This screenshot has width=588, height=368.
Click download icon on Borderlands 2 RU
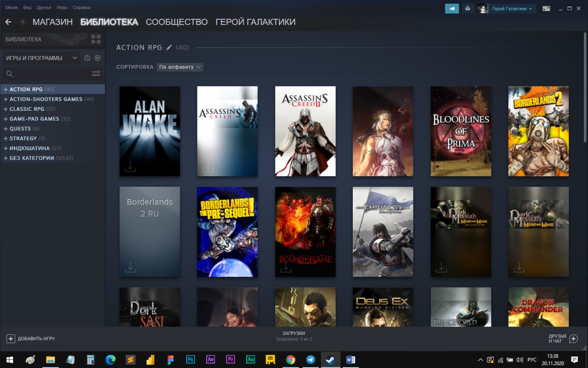pyautogui.click(x=130, y=267)
